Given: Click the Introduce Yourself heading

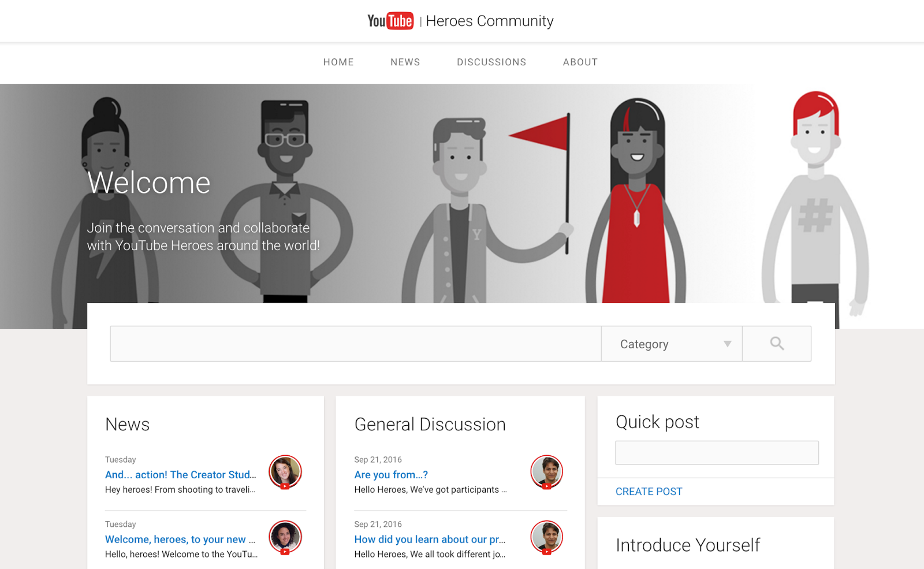Looking at the screenshot, I should click(x=688, y=545).
